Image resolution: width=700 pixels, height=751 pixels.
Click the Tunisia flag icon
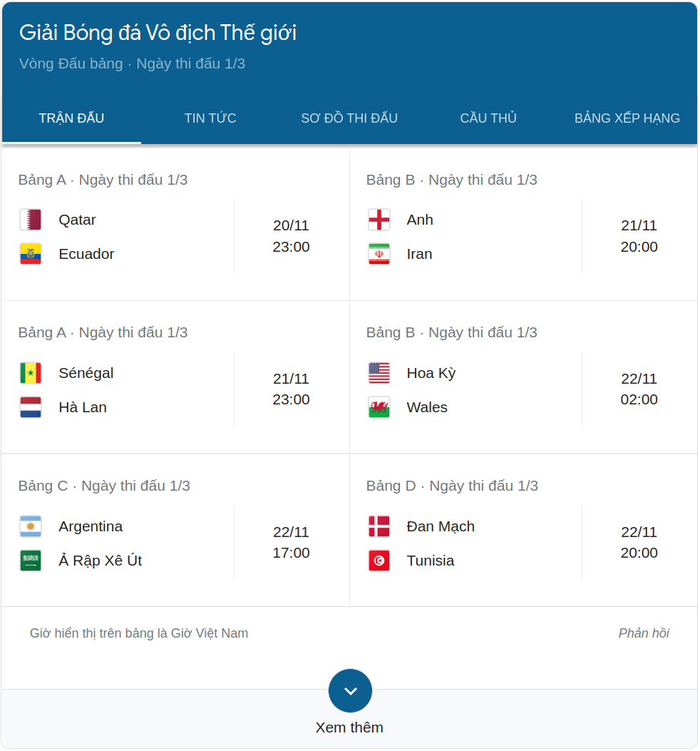[379, 561]
